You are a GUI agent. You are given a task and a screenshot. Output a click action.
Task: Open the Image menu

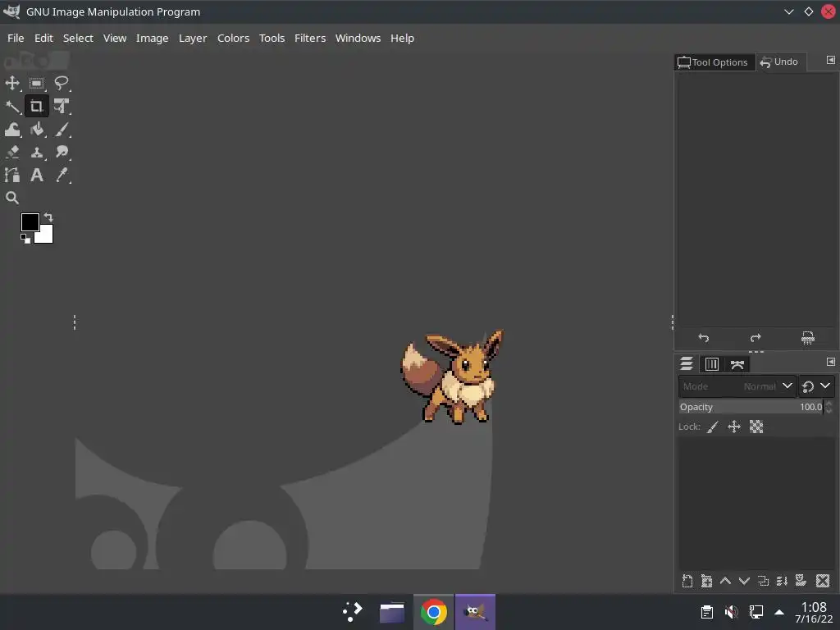pyautogui.click(x=152, y=38)
